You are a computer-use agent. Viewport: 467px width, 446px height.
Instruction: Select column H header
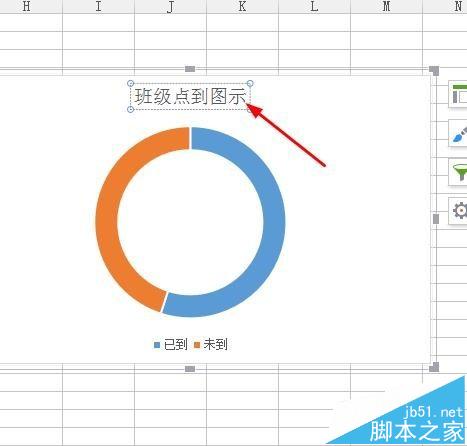[27, 6]
